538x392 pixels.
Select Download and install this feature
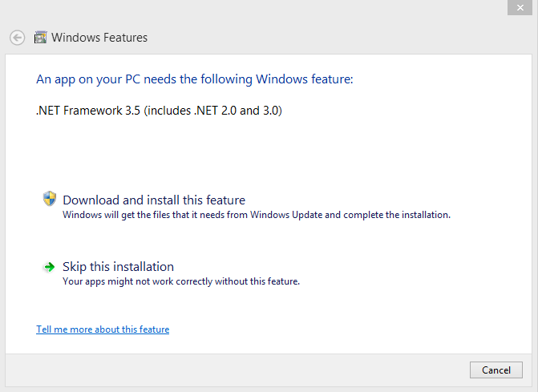pyautogui.click(x=154, y=200)
